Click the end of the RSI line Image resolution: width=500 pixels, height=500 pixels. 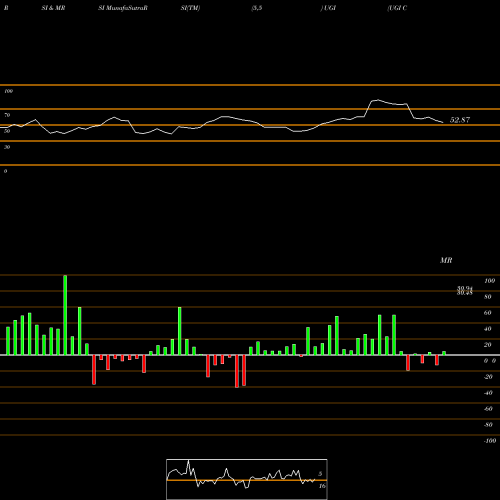tap(443, 123)
